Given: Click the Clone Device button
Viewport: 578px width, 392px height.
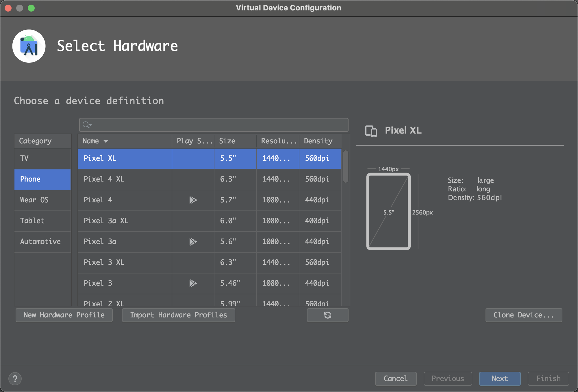Looking at the screenshot, I should (x=524, y=315).
